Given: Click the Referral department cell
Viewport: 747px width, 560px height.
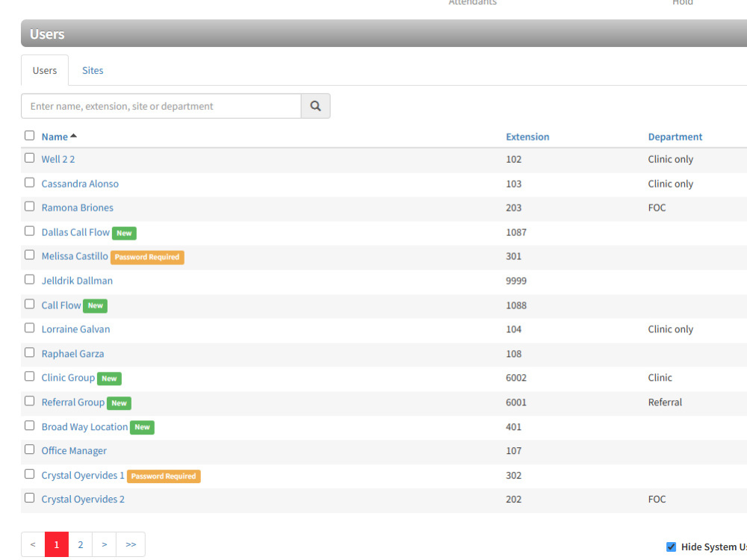Looking at the screenshot, I should pos(665,402).
